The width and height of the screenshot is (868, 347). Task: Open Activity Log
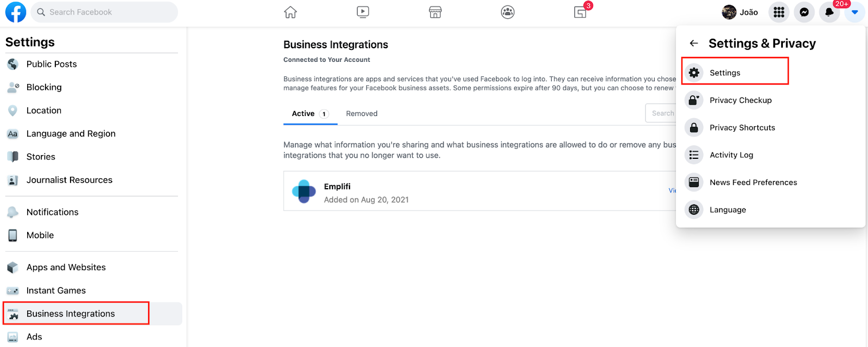(731, 155)
